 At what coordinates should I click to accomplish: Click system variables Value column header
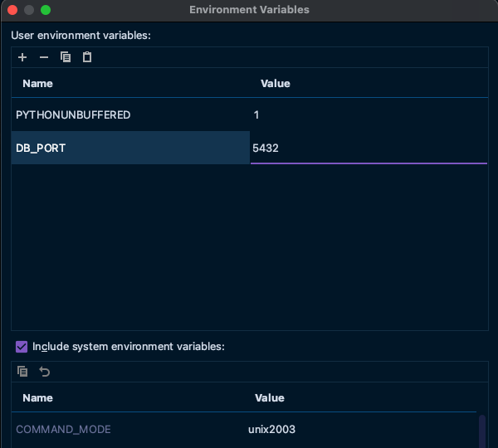(x=270, y=398)
